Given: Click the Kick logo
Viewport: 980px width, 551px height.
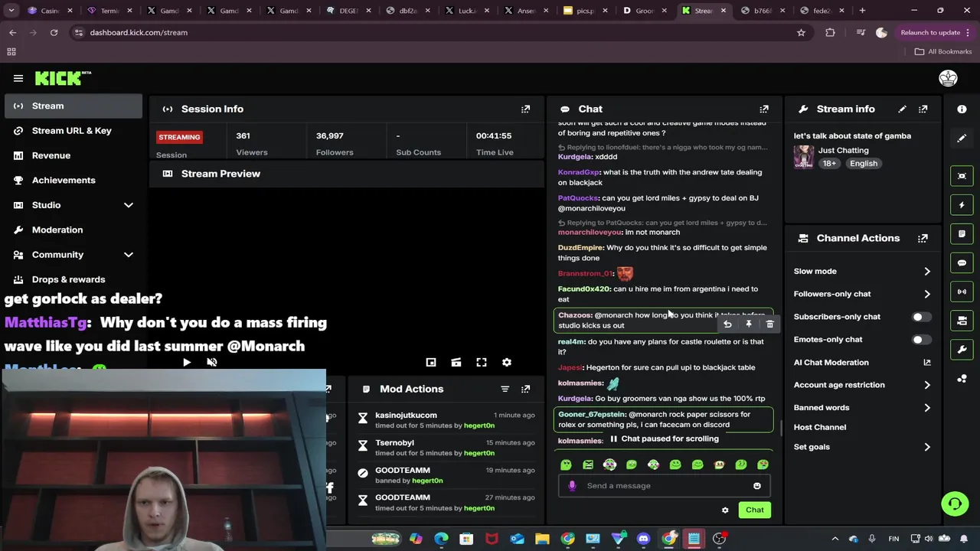Looking at the screenshot, I should [x=63, y=78].
